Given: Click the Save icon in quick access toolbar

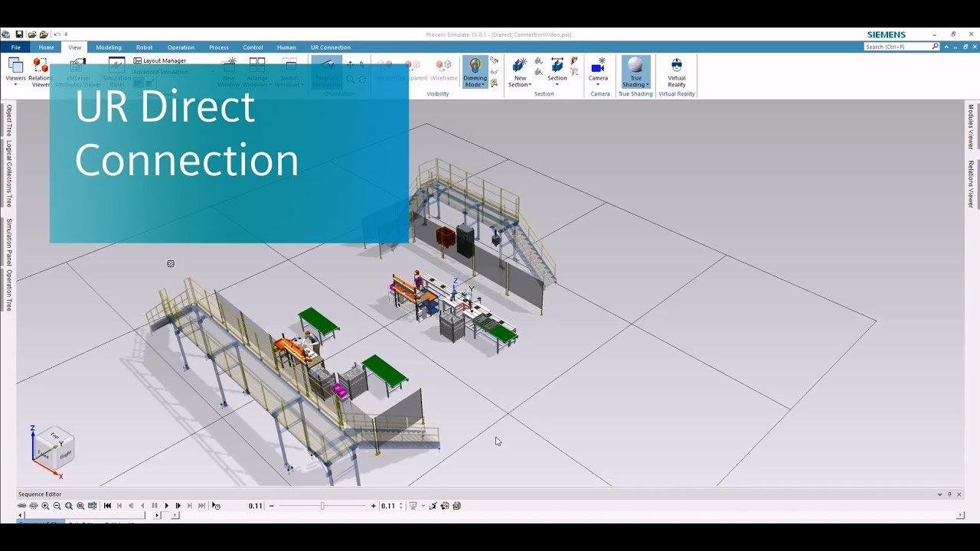Looking at the screenshot, I should click(19, 34).
